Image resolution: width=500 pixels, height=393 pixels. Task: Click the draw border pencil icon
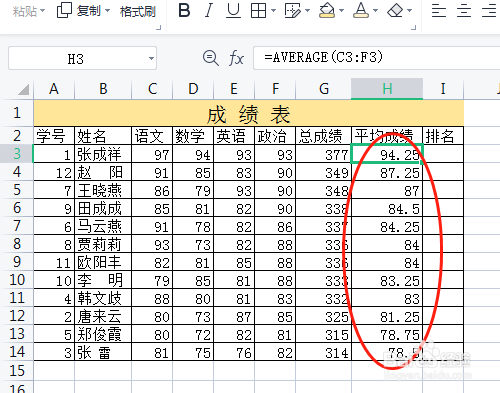[293, 10]
